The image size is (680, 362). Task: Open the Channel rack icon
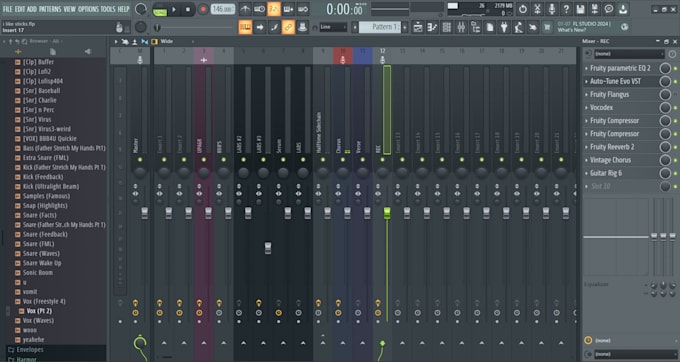(447, 27)
